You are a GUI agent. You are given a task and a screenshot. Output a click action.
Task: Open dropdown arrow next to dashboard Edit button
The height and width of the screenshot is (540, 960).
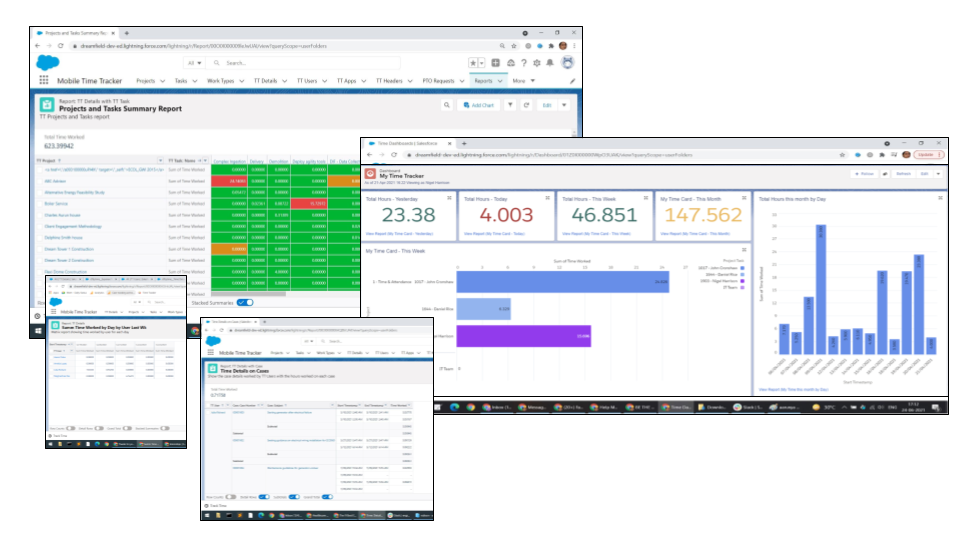[x=938, y=174]
